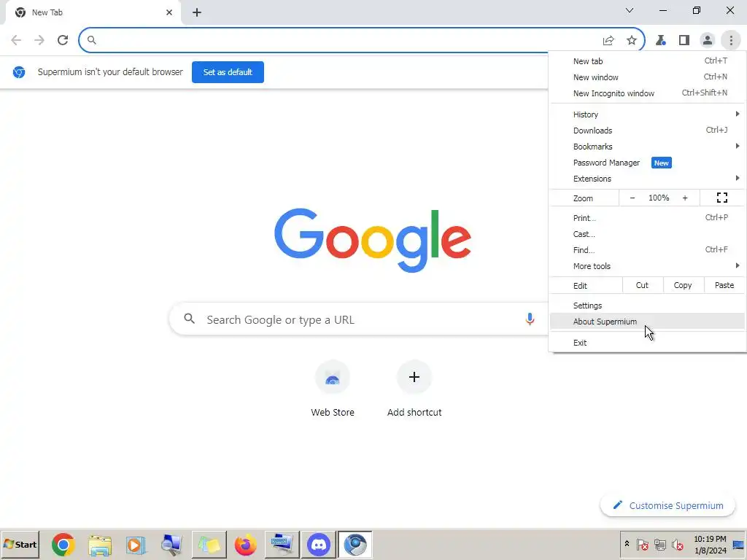Click the back navigation arrow

(x=16, y=40)
